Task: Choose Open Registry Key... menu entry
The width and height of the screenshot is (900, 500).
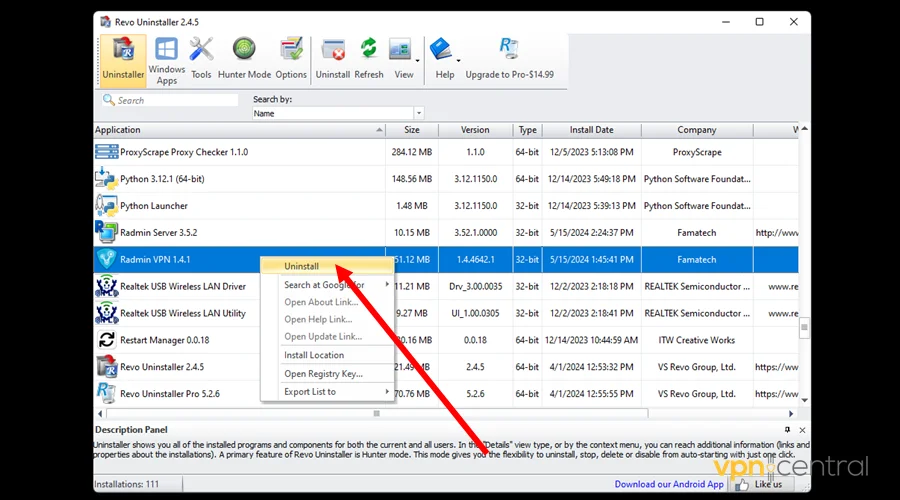Action: point(327,374)
